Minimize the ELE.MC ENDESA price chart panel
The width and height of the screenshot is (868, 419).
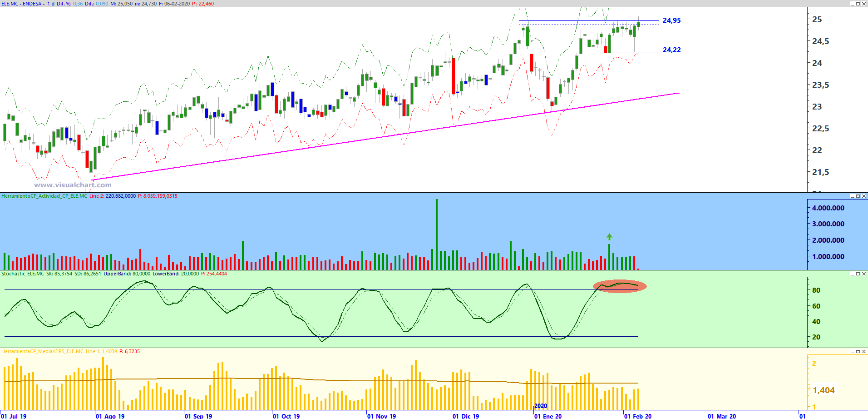[x=852, y=4]
